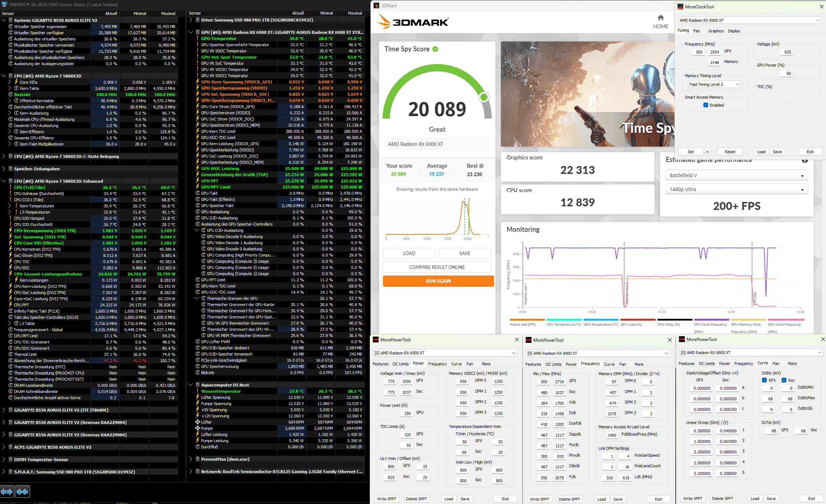The image size is (826, 504).
Task: Click thermometer icon of CPU (Tctl/Tdie) row
Action: pyautogui.click(x=11, y=187)
